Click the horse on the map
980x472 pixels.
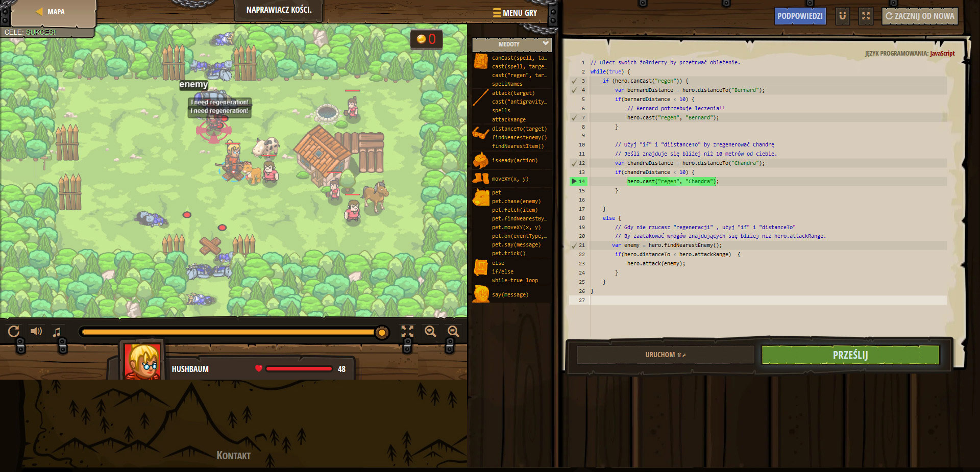point(375,195)
